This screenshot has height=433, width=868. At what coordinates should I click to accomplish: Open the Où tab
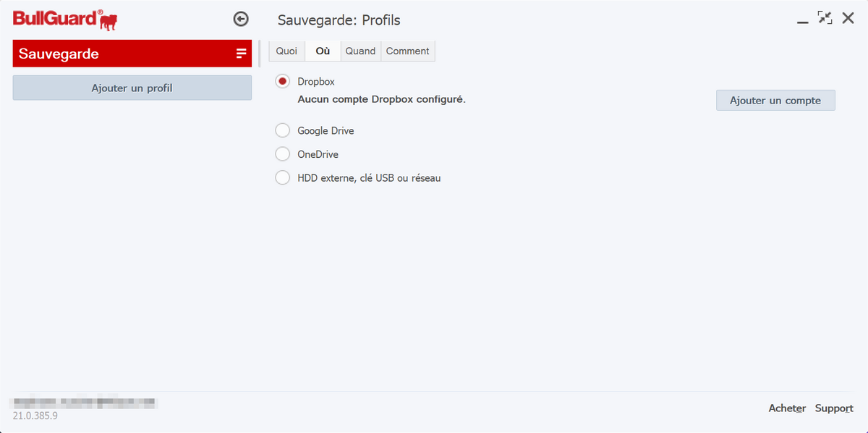tap(323, 51)
